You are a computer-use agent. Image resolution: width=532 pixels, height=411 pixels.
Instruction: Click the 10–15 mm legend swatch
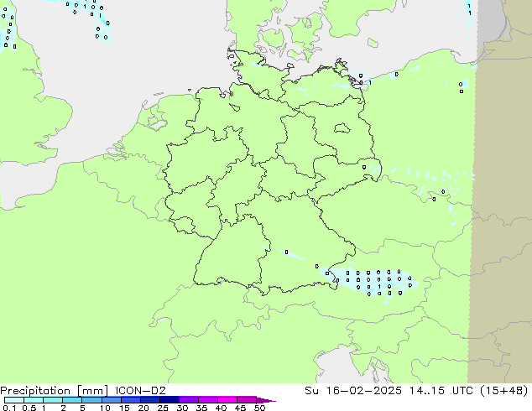tap(111, 400)
